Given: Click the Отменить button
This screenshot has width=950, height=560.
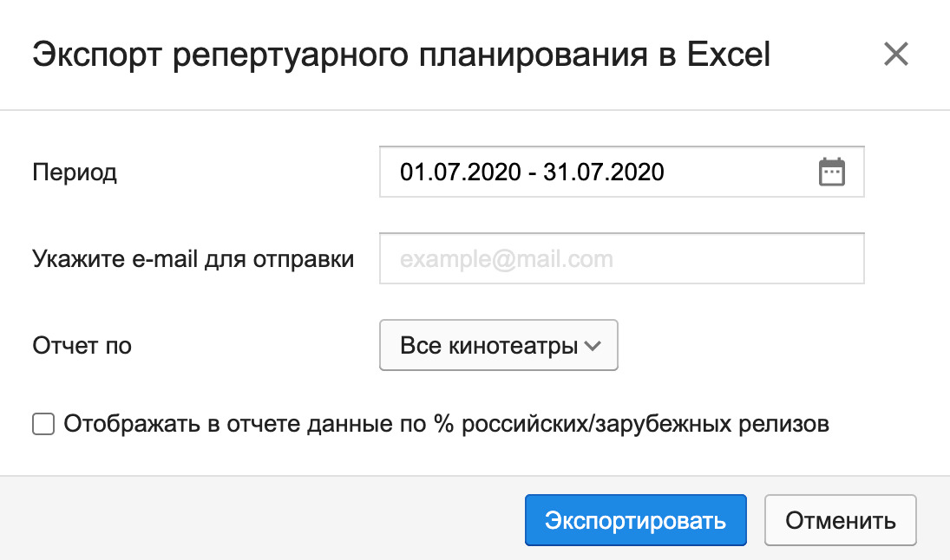Looking at the screenshot, I should [x=841, y=520].
